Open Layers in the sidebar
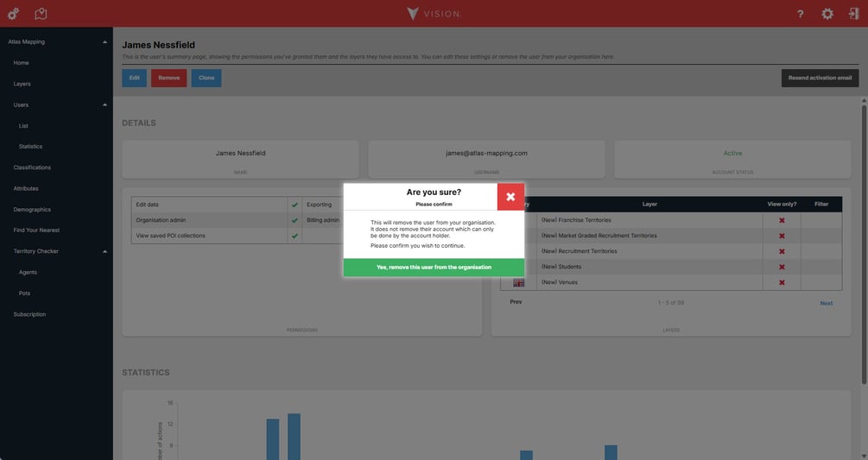The image size is (868, 460). coord(22,84)
